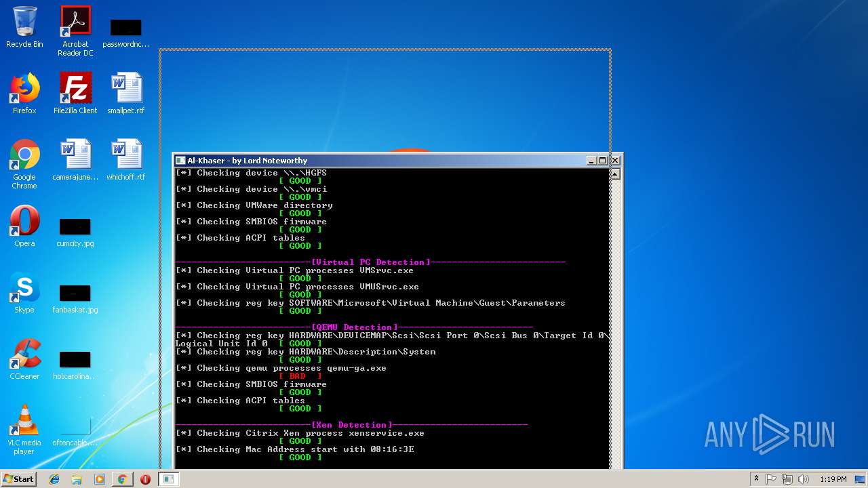Click the [Xen Detection] header text

pyautogui.click(x=351, y=425)
